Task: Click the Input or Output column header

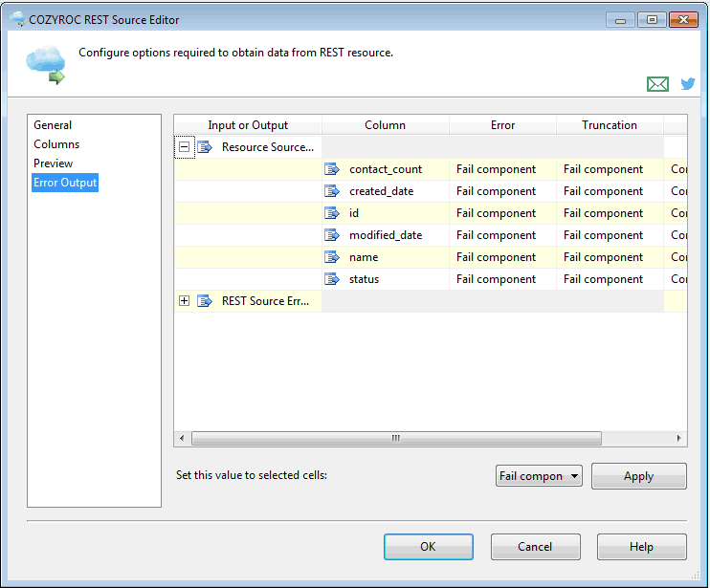Action: click(x=248, y=125)
